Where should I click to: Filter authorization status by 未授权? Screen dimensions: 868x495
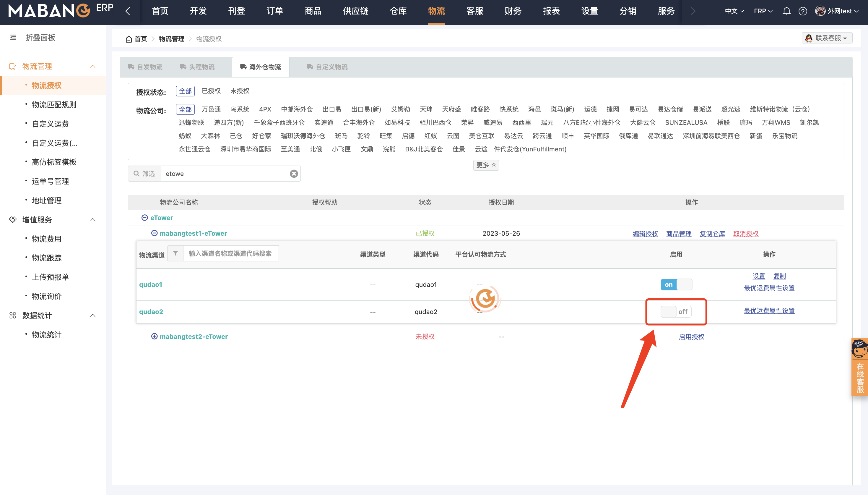point(240,91)
